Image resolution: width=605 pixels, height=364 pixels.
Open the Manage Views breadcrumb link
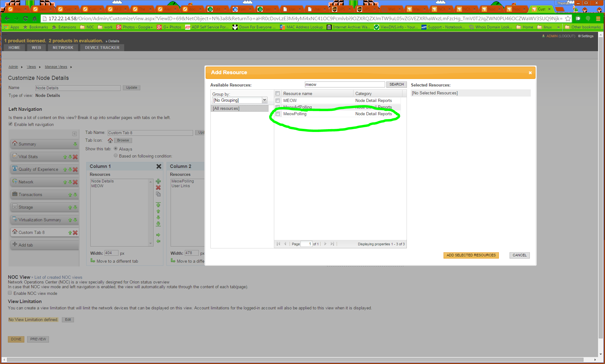[x=56, y=67]
